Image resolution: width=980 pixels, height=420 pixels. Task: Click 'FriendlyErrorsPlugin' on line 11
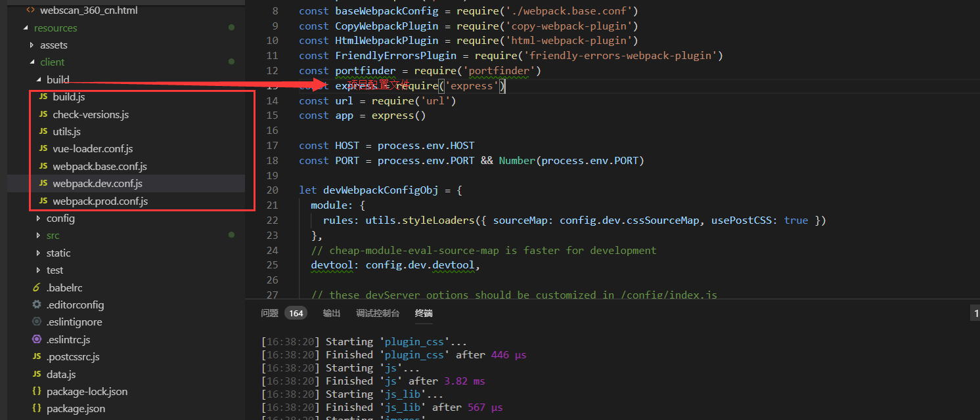coord(395,56)
